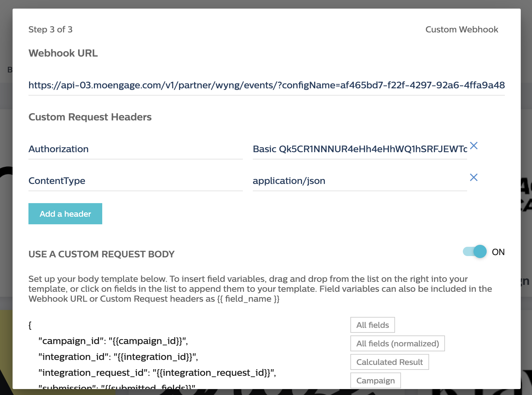This screenshot has height=395, width=532.
Task: Remove the ContentType header row
Action: 474,177
